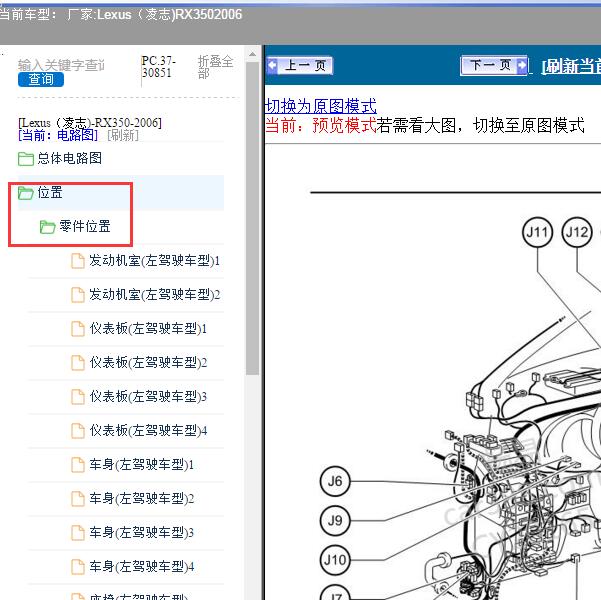Screen dimensions: 601x600
Task: Click the sidebar scroll up arrow
Action: (x=252, y=54)
